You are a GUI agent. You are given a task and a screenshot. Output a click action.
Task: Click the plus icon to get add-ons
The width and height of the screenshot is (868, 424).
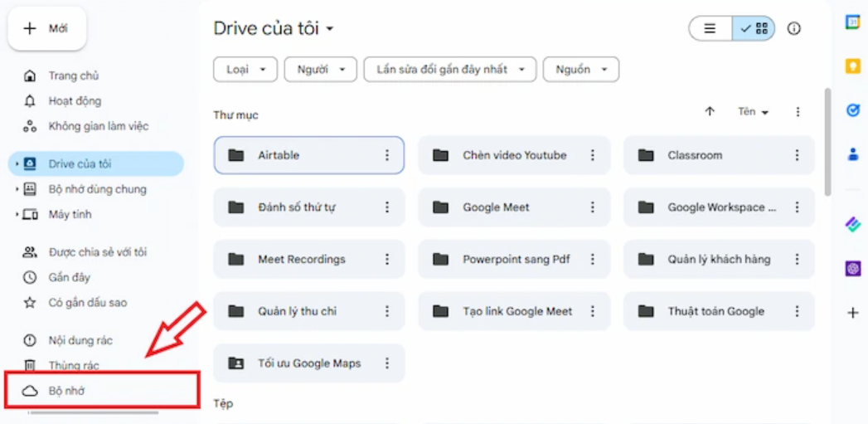852,313
